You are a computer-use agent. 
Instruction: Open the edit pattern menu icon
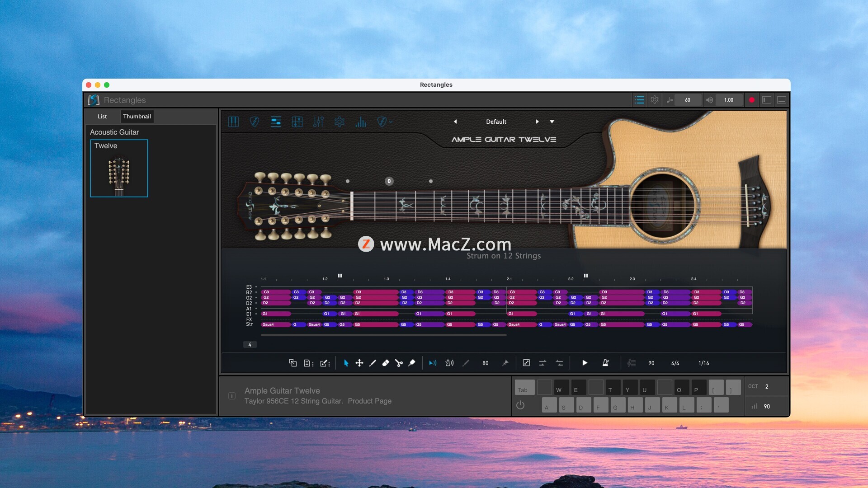click(x=325, y=363)
